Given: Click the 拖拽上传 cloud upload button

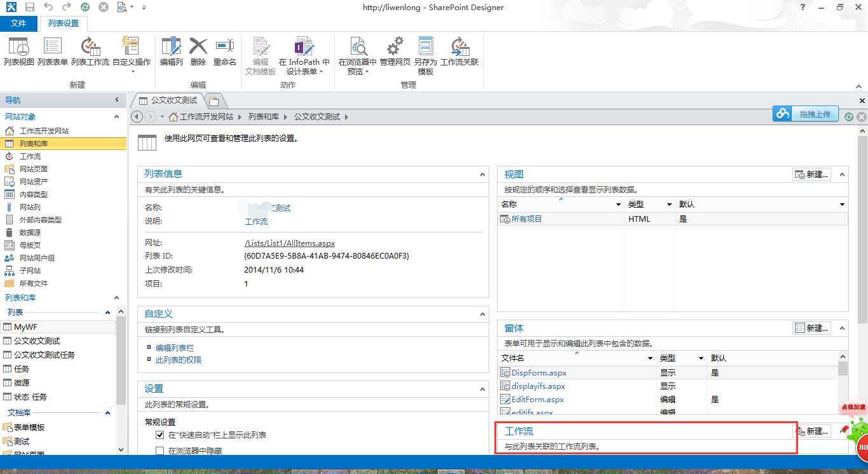Looking at the screenshot, I should 805,114.
